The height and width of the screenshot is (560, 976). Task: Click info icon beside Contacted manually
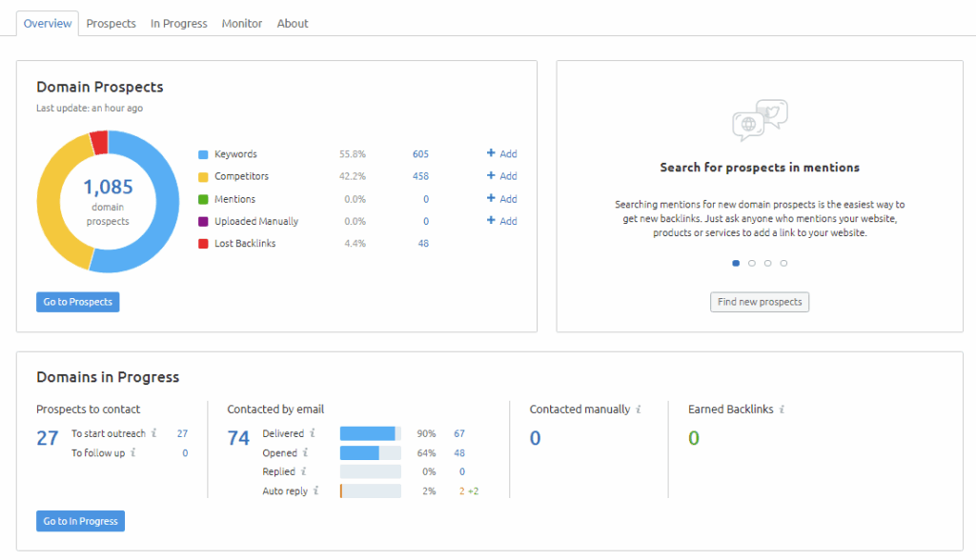(639, 410)
